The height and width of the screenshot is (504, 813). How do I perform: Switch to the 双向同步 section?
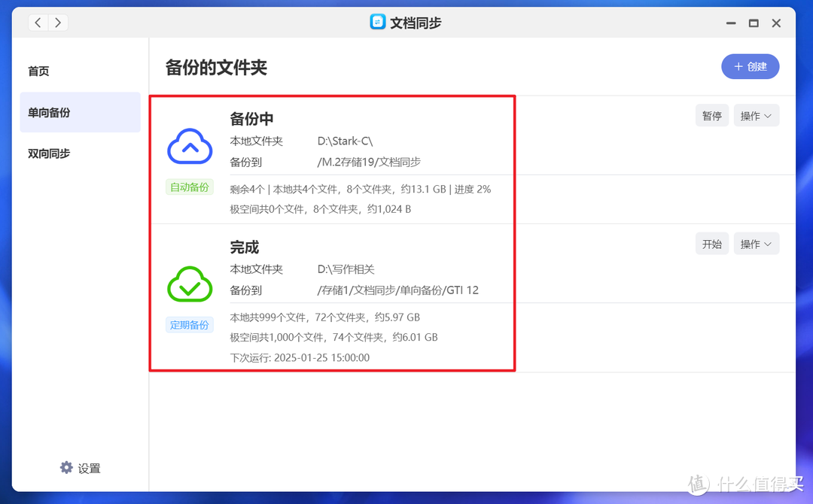(x=49, y=153)
